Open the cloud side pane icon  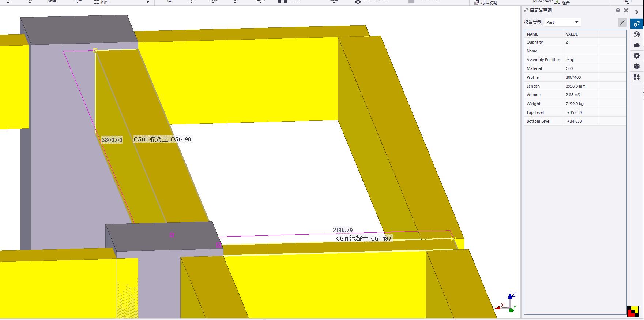pos(637,45)
